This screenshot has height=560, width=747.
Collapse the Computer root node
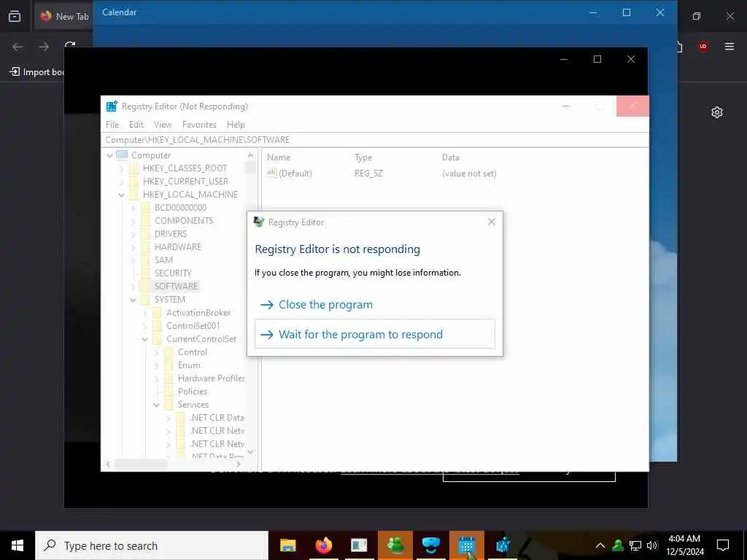click(110, 155)
